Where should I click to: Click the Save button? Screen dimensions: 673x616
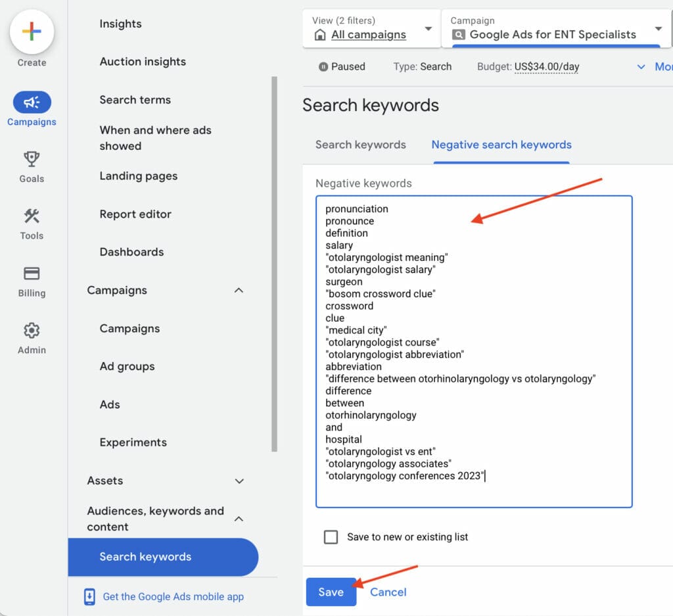(x=331, y=592)
